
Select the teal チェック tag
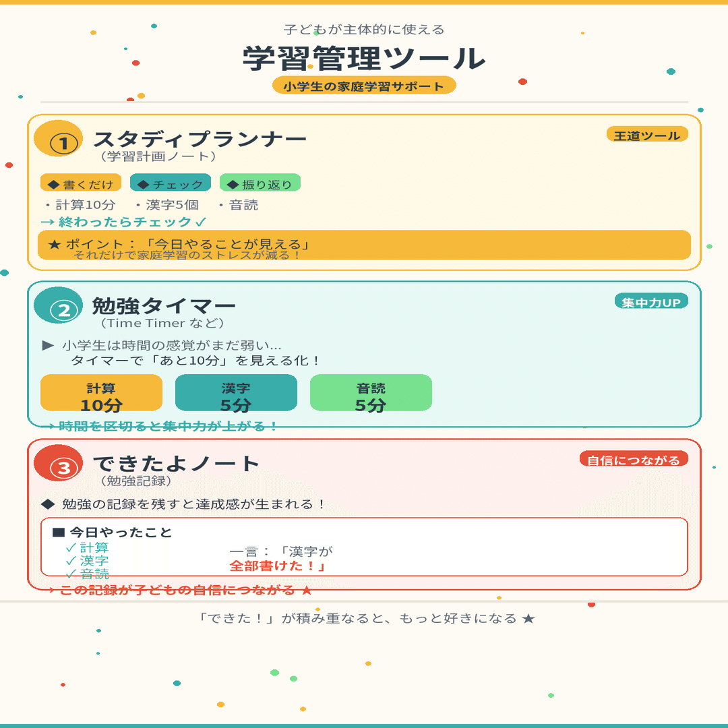click(171, 183)
